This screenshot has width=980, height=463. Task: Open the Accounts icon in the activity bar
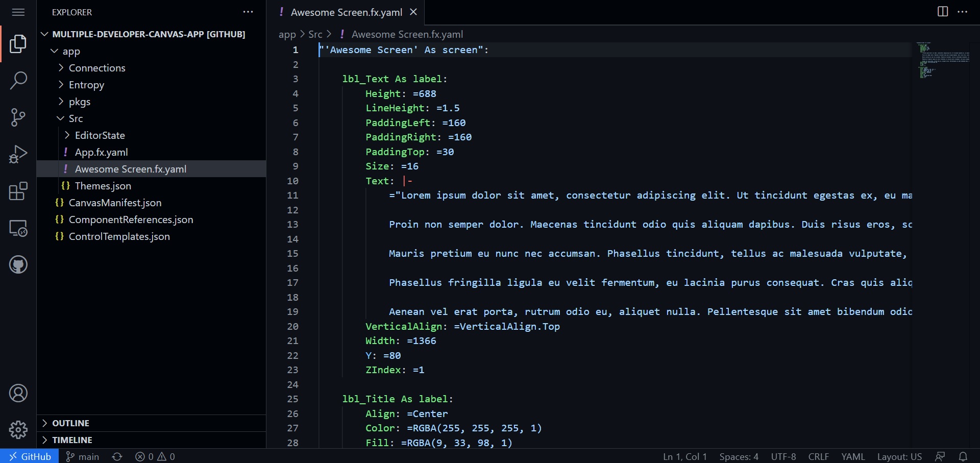[x=18, y=393]
